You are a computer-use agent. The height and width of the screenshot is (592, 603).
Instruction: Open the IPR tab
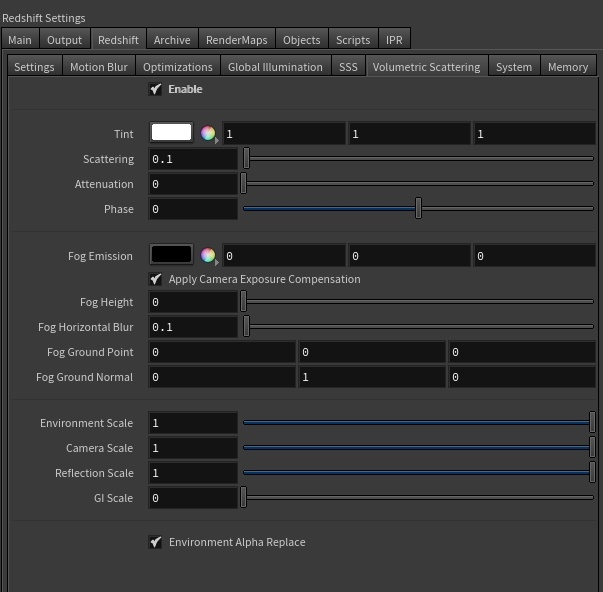(x=395, y=40)
